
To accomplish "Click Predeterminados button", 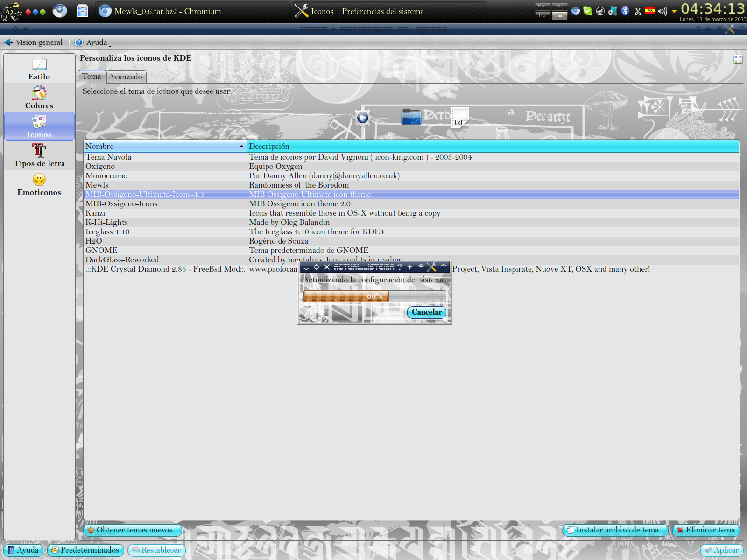I will tap(85, 550).
